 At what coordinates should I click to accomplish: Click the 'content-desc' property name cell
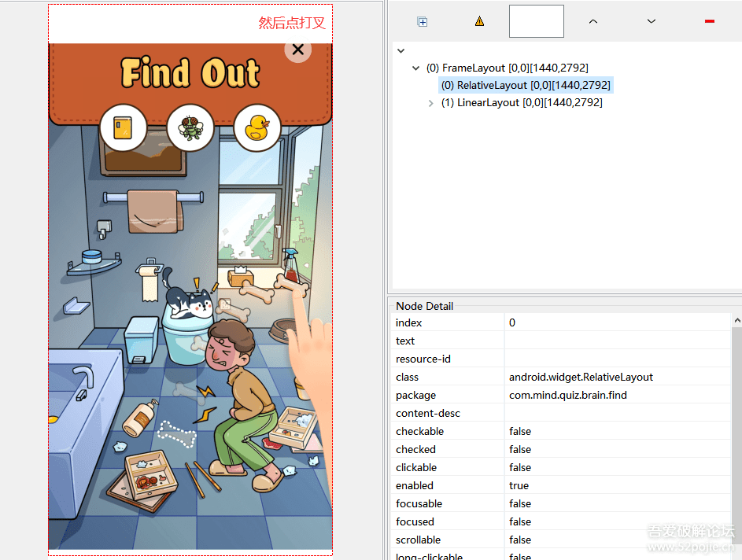[447, 413]
